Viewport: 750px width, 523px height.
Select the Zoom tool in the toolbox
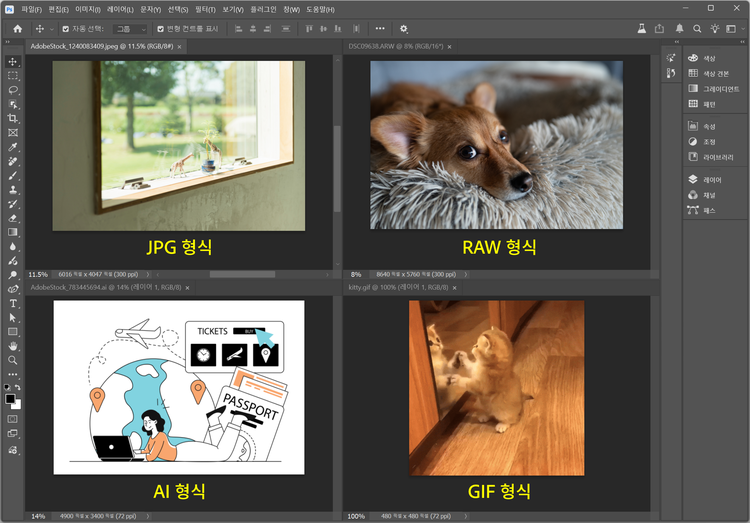(12, 360)
